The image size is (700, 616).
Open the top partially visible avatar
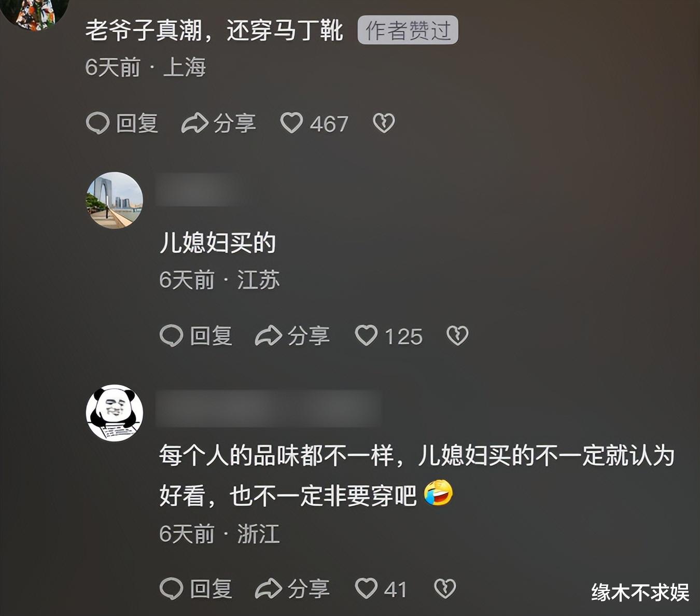point(35,13)
